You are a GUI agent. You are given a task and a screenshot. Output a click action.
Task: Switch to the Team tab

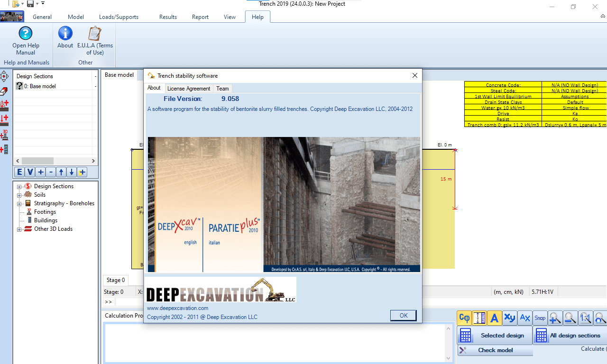[222, 89]
